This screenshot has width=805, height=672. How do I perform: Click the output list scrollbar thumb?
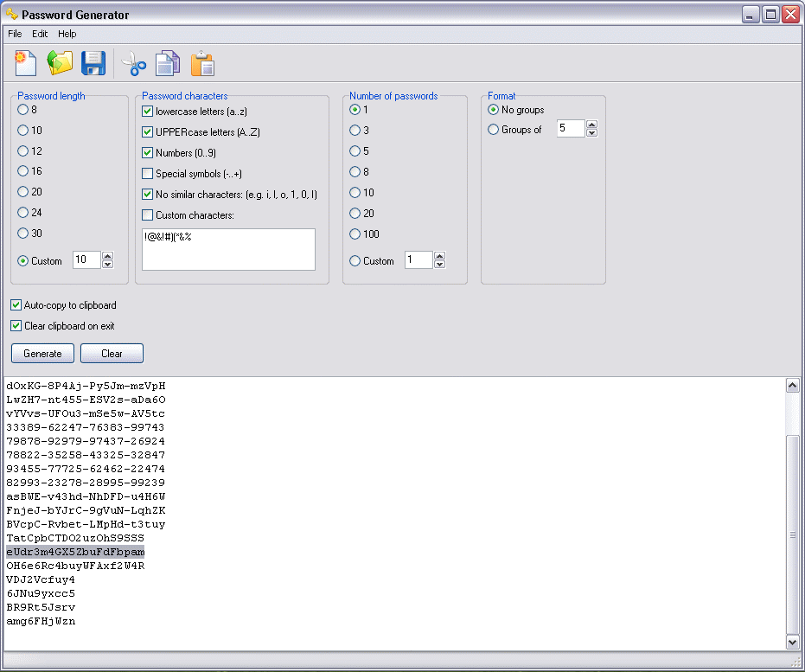coord(793,535)
